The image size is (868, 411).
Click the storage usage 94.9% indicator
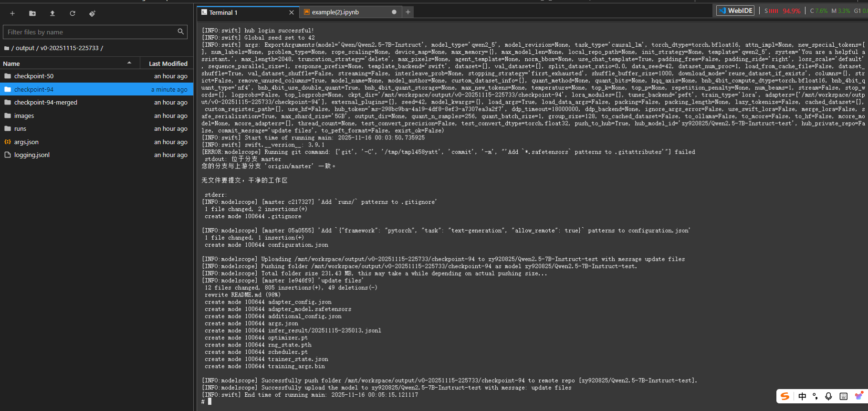click(783, 11)
